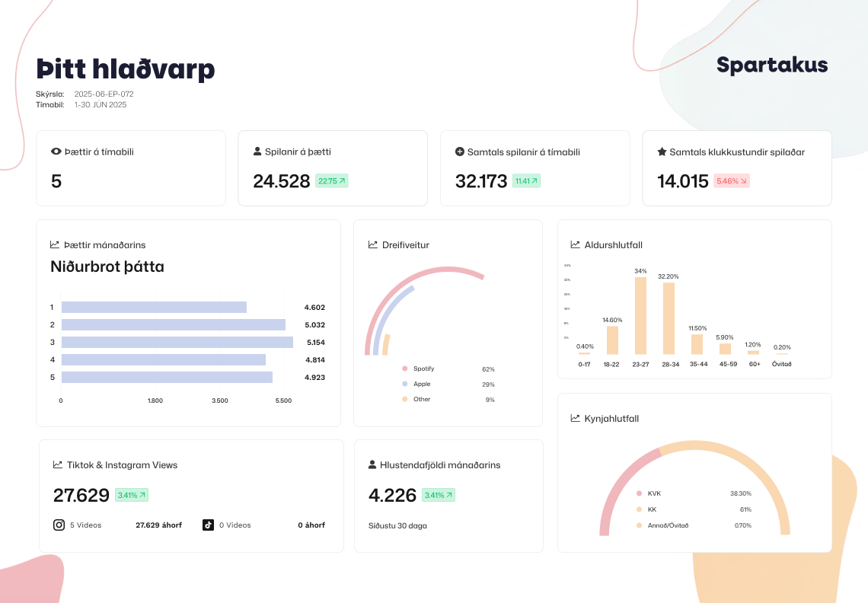Click the eye icon beside Þættir á tímabili
The width and height of the screenshot is (868, 603).
[56, 152]
